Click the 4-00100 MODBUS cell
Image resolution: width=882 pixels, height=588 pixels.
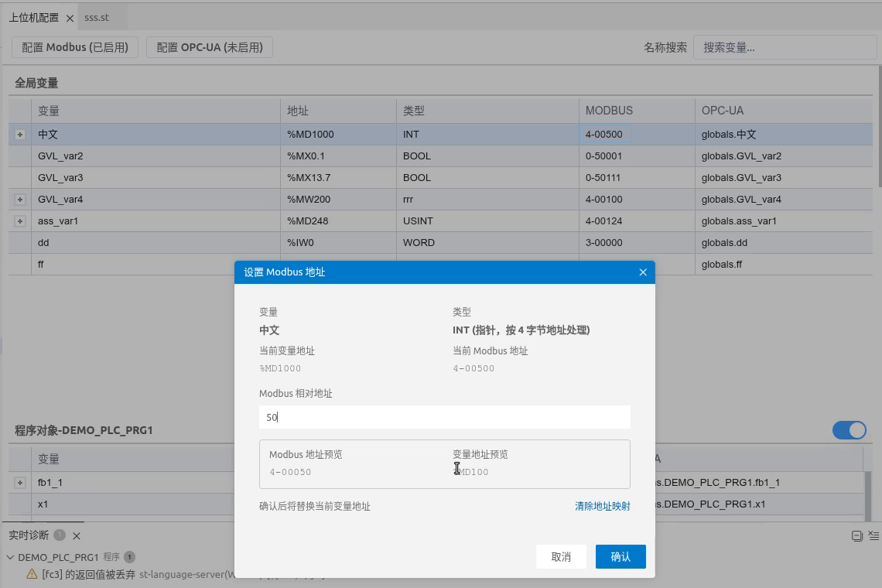point(637,199)
